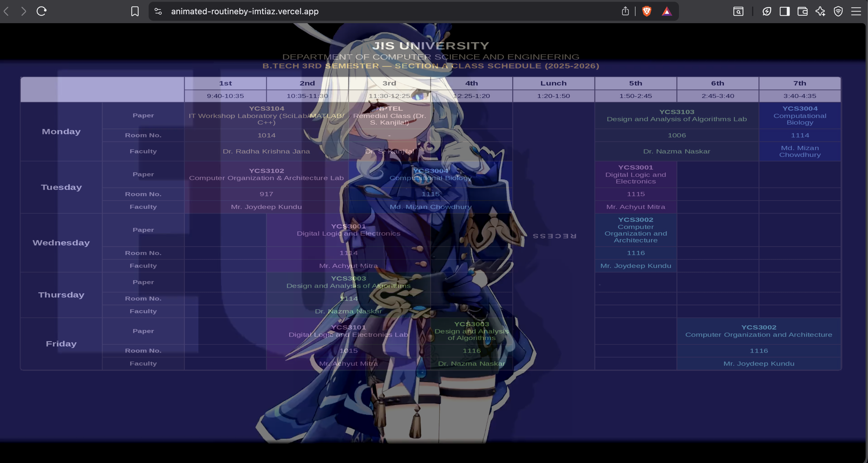
Task: Click Friday YCS3002 Computer Organization cell
Action: (x=759, y=331)
